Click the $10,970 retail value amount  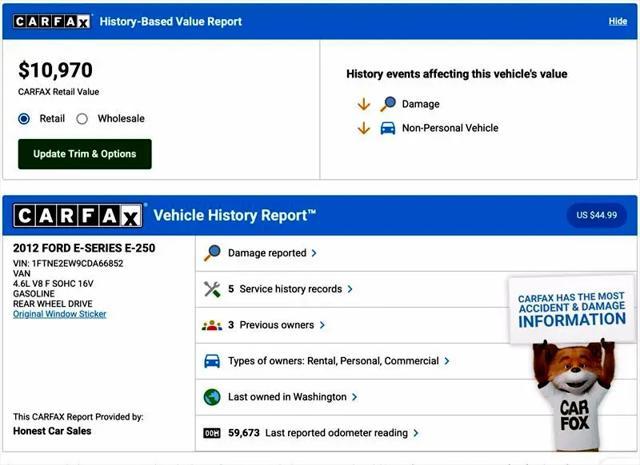56,70
